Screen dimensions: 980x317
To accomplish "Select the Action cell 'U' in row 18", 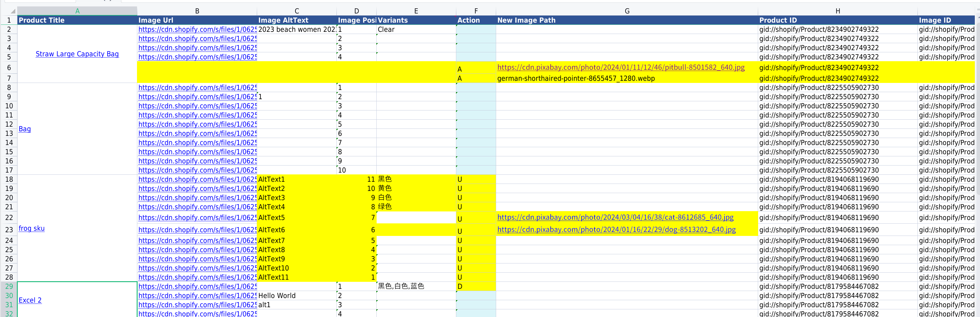I will (476, 179).
